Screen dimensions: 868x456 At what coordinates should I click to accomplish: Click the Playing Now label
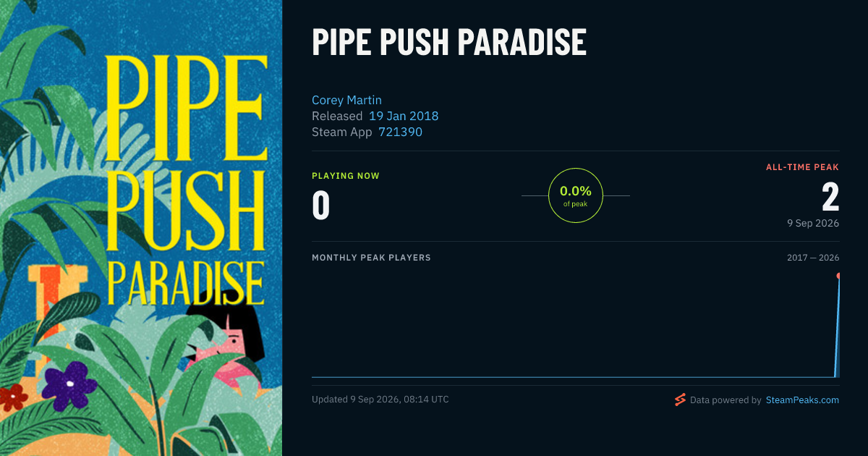[x=346, y=176]
